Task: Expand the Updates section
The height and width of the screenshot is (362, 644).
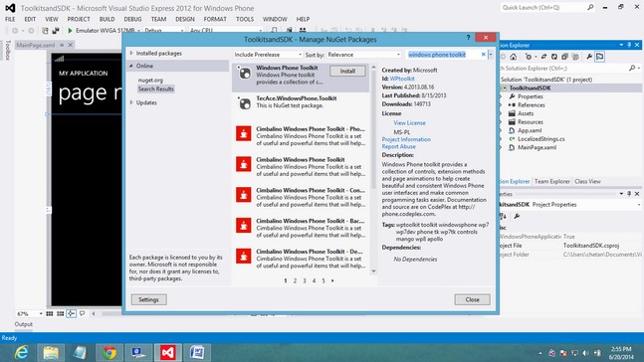Action: pyautogui.click(x=131, y=102)
